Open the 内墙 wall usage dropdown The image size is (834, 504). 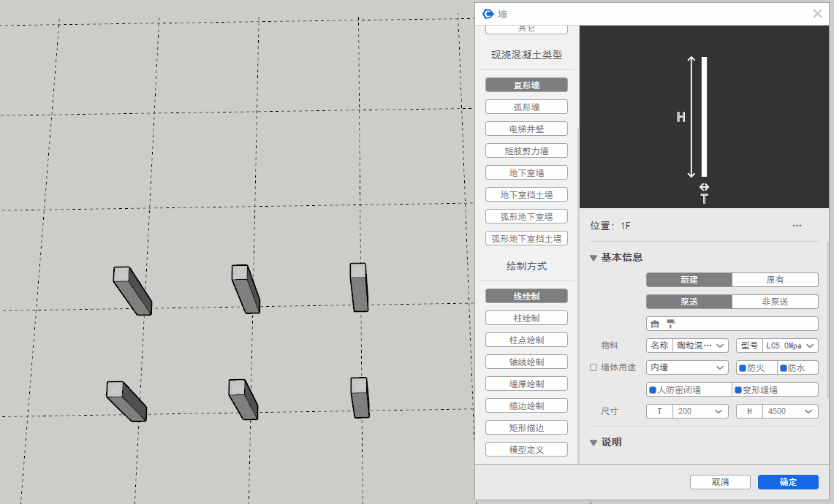687,367
